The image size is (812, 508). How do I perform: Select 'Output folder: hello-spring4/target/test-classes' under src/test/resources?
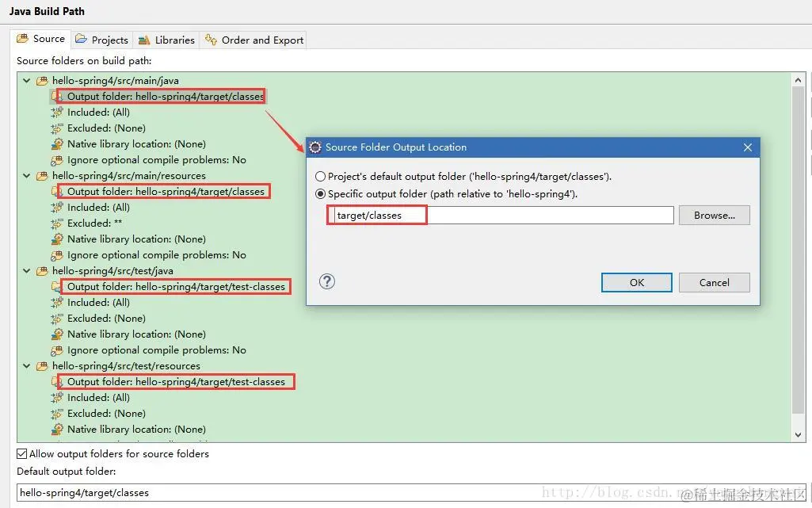176,382
